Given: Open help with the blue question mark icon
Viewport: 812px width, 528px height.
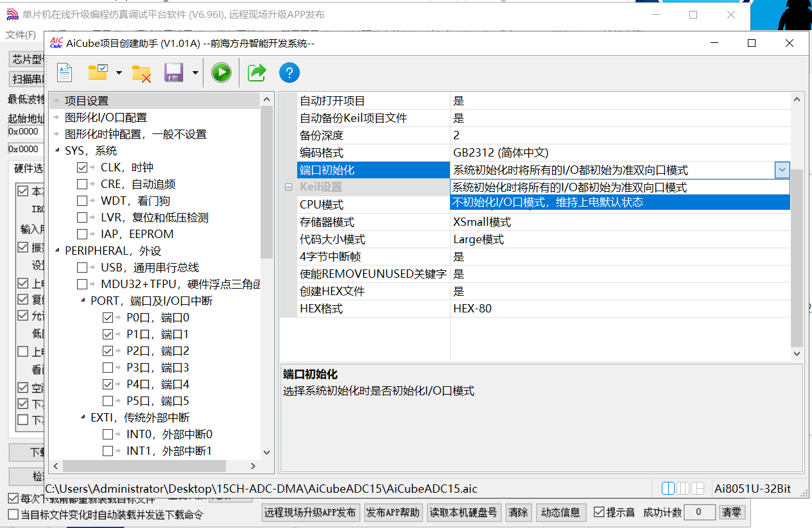Looking at the screenshot, I should [289, 72].
